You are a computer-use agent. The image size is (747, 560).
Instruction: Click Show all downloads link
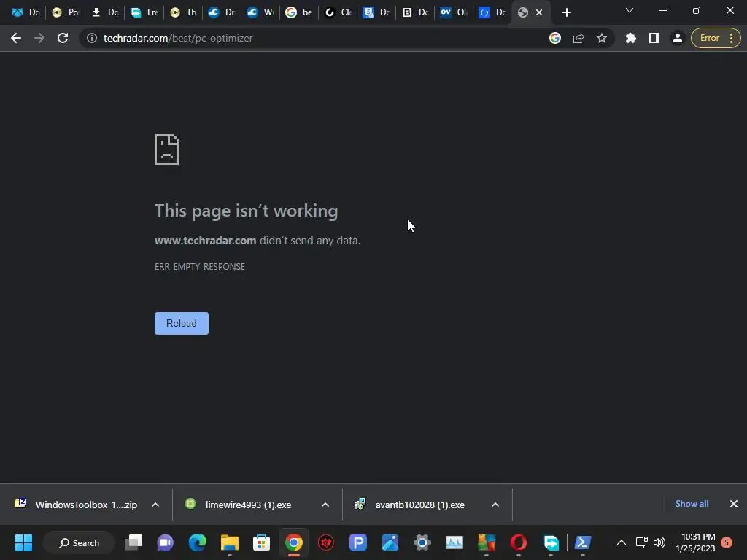click(692, 504)
